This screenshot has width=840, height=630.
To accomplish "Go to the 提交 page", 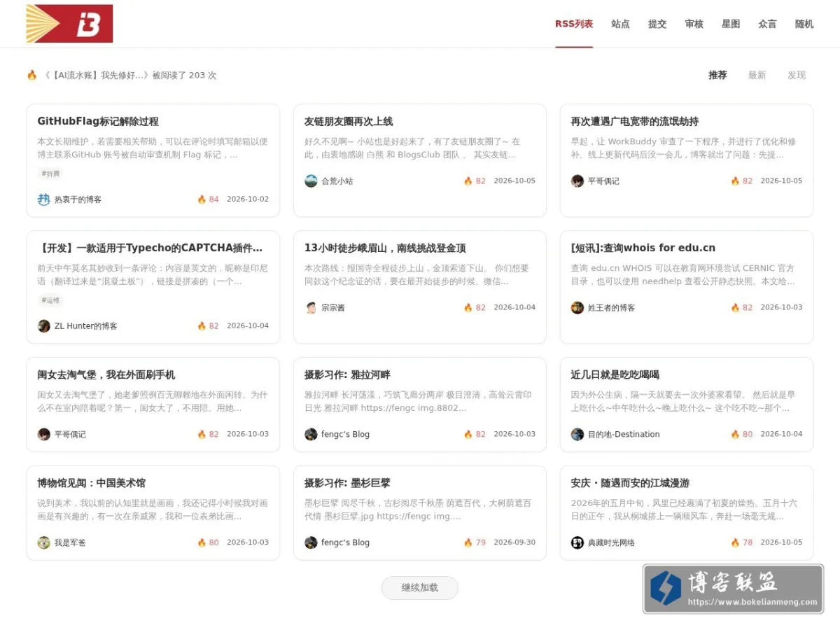I will coord(657,24).
